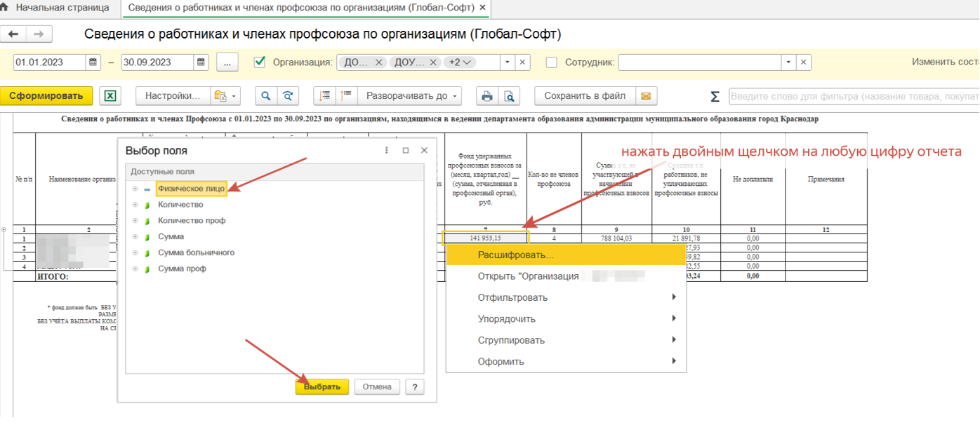Image resolution: width=980 pixels, height=425 pixels.
Task: Open the Сотрудник field dropdown arrow
Action: (789, 62)
